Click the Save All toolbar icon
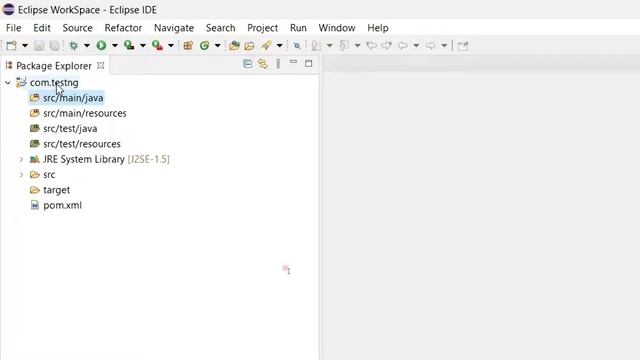 (54, 46)
